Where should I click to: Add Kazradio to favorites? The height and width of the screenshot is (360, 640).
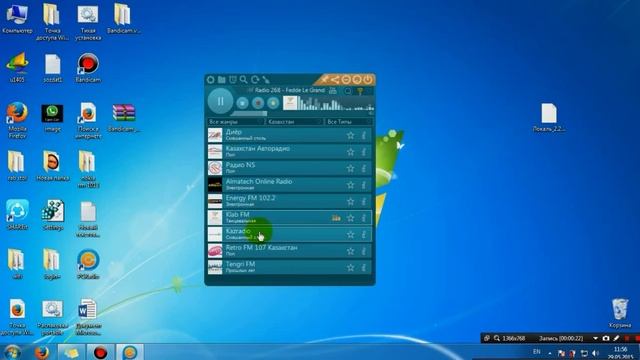tap(351, 234)
